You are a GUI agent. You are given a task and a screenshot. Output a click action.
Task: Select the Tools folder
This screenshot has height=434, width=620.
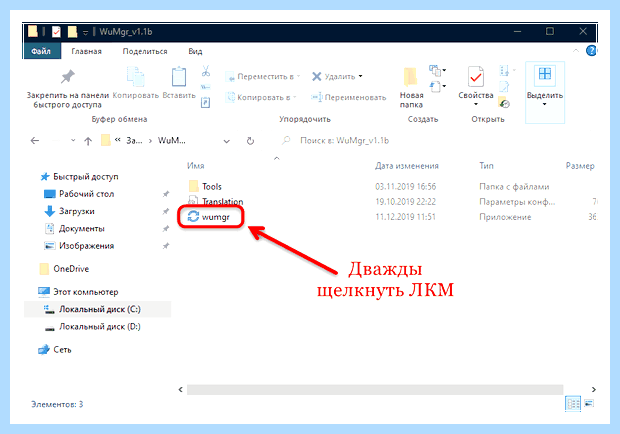point(212,186)
